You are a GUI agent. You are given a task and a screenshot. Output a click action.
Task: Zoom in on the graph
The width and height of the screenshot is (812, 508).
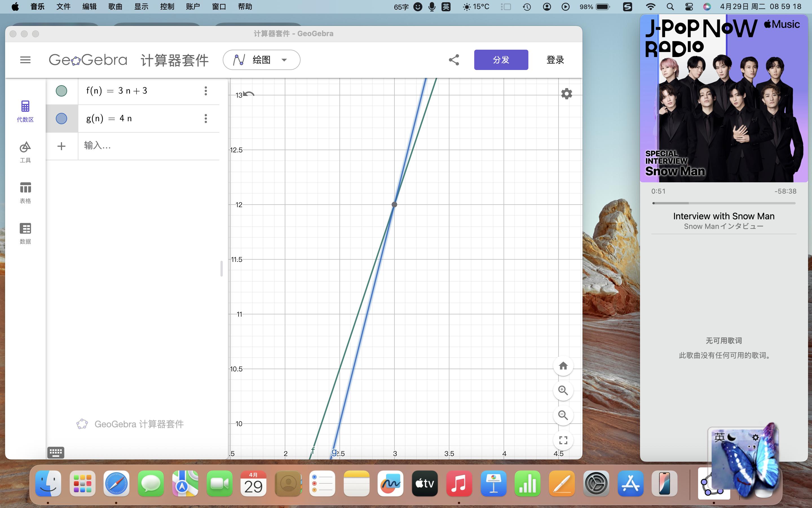[x=563, y=390]
